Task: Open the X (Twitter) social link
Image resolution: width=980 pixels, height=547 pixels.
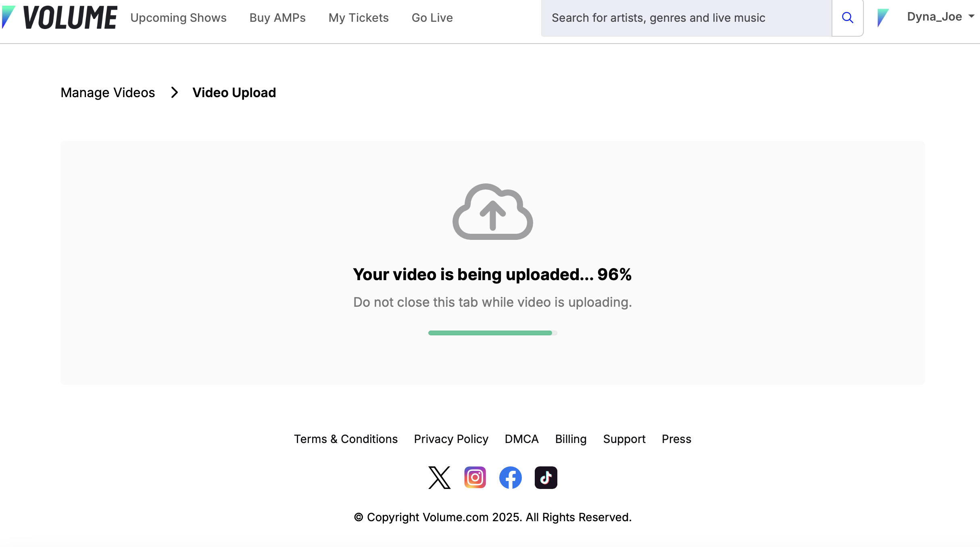Action: pos(439,478)
